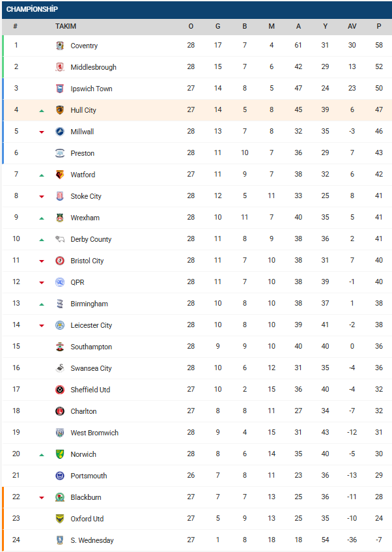392x552 pixels.
Task: Click the green up arrow beside Birmingham
Action: tap(42, 304)
